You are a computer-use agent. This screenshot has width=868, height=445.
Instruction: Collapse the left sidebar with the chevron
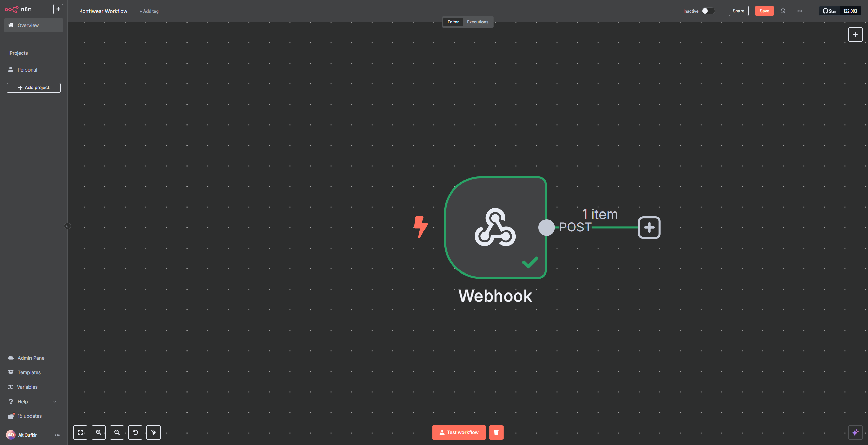click(67, 226)
